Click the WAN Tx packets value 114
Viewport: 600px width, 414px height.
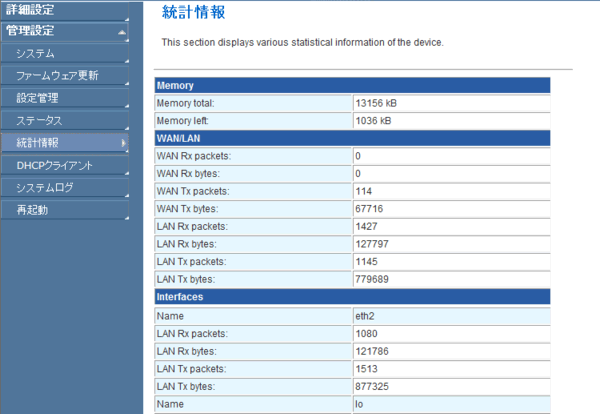363,191
